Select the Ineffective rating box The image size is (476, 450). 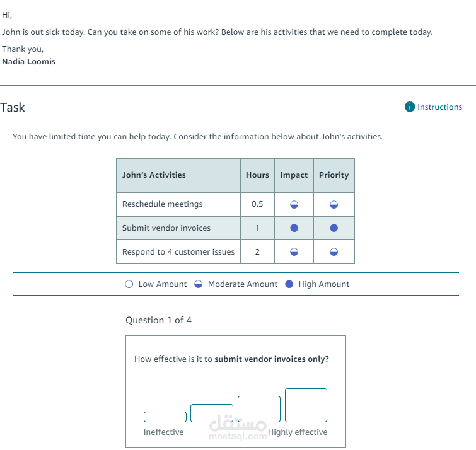(x=165, y=417)
